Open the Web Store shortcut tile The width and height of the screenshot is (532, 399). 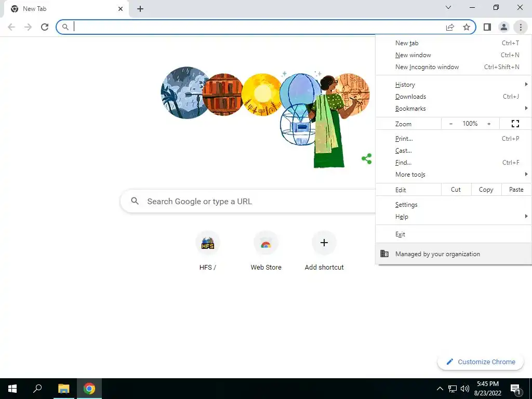[x=266, y=251]
